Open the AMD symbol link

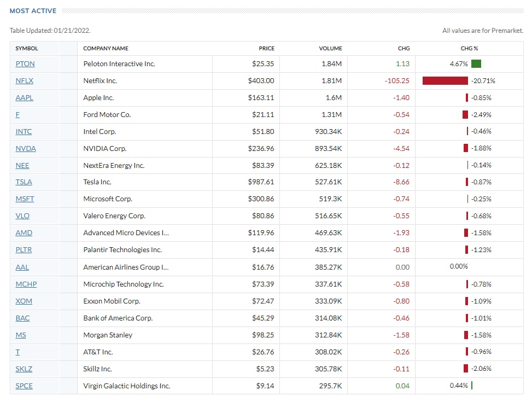[x=24, y=233]
